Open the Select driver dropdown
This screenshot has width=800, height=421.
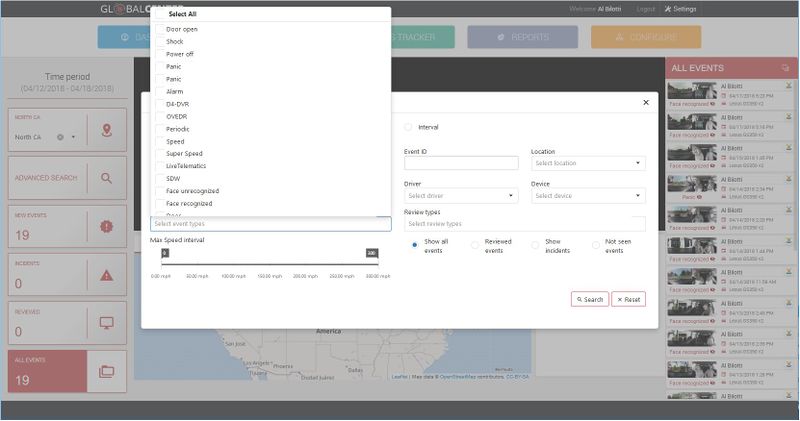tap(460, 196)
